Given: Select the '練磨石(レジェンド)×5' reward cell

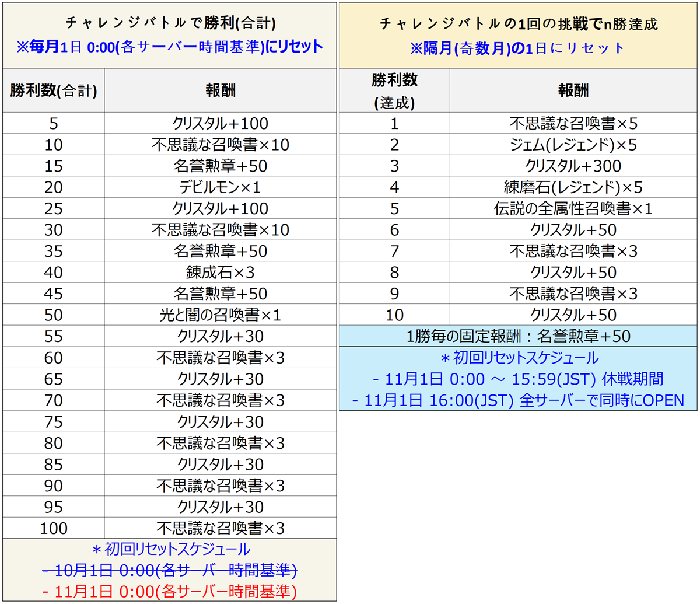Looking at the screenshot, I should coord(573,187).
